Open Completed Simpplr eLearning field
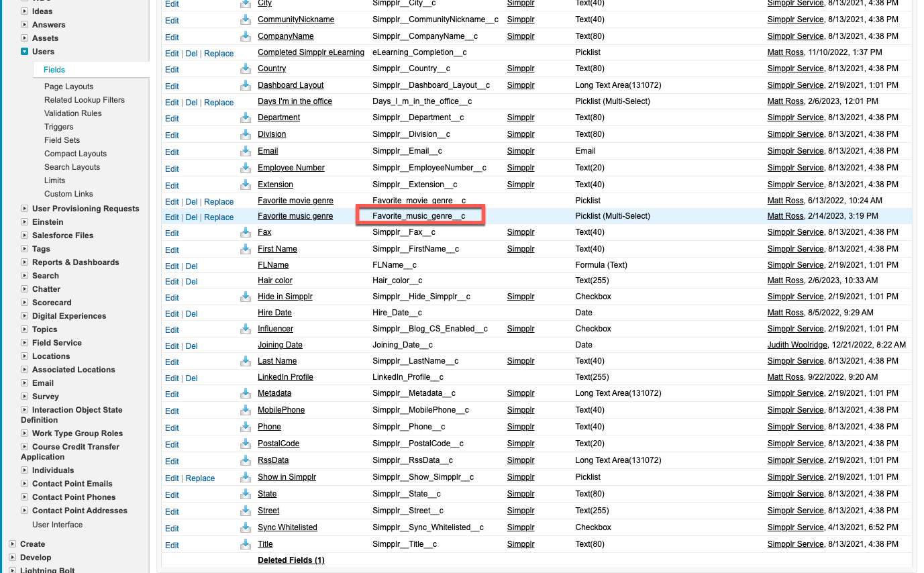 click(311, 52)
